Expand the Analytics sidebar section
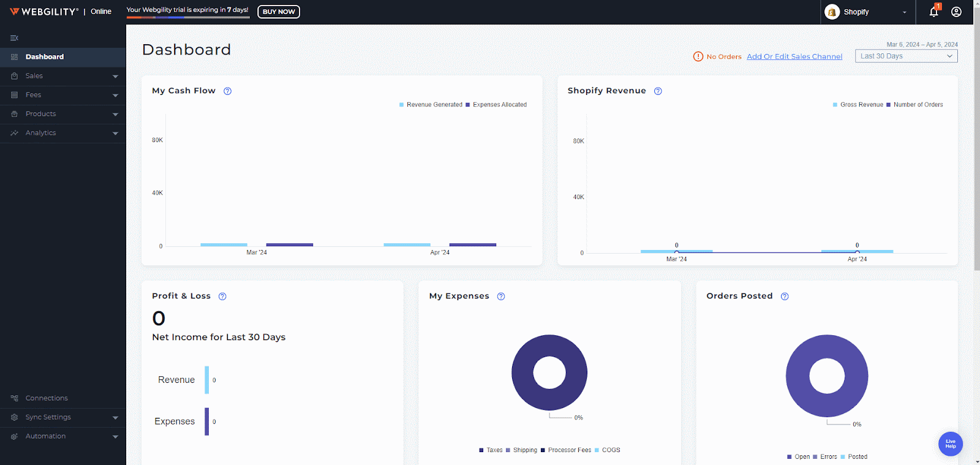The image size is (980, 465). click(x=62, y=133)
